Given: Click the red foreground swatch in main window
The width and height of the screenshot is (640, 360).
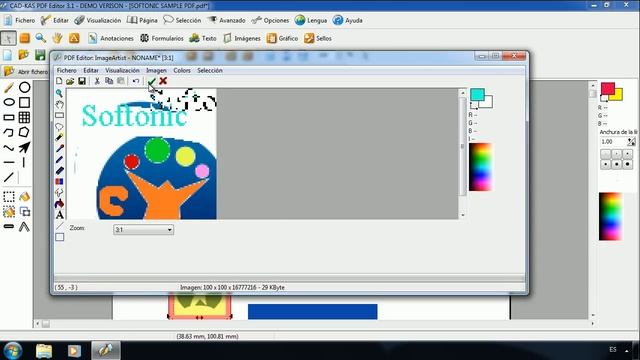Looking at the screenshot, I should 608,89.
